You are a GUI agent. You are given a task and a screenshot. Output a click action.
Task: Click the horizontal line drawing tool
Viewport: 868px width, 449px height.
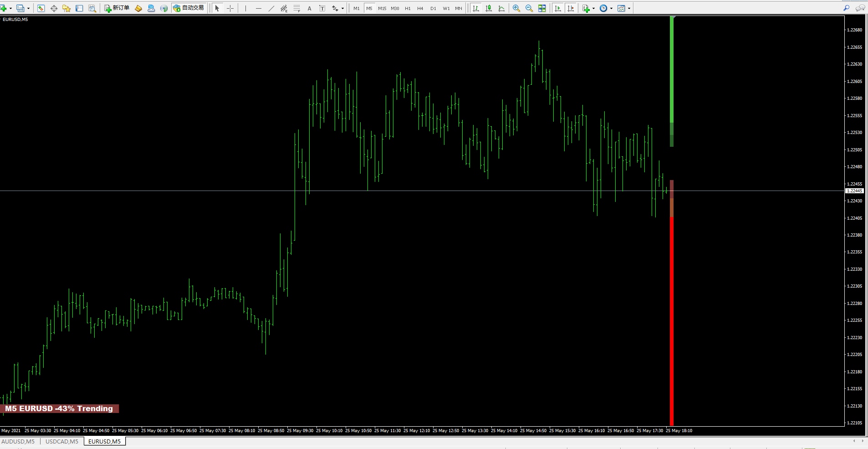(x=259, y=8)
